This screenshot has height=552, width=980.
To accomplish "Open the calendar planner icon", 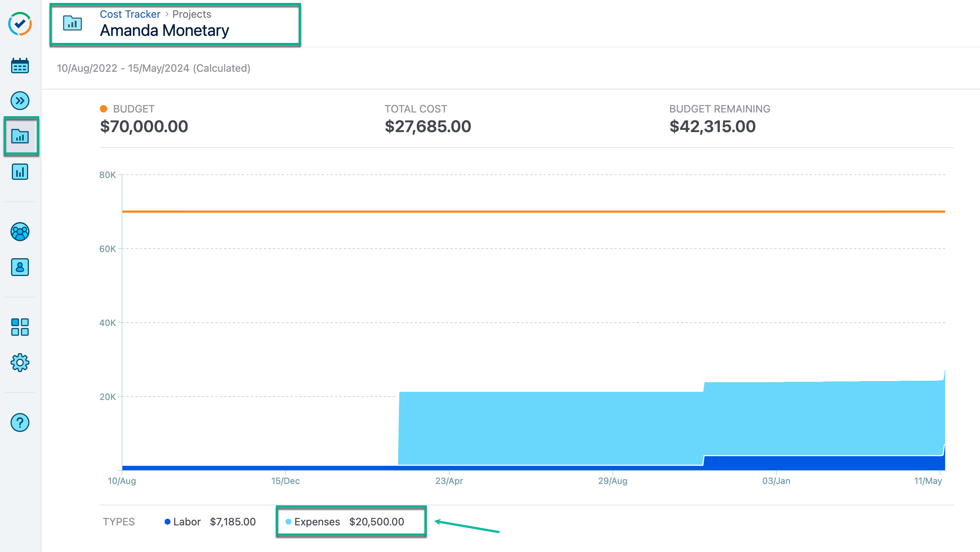I will coord(20,65).
